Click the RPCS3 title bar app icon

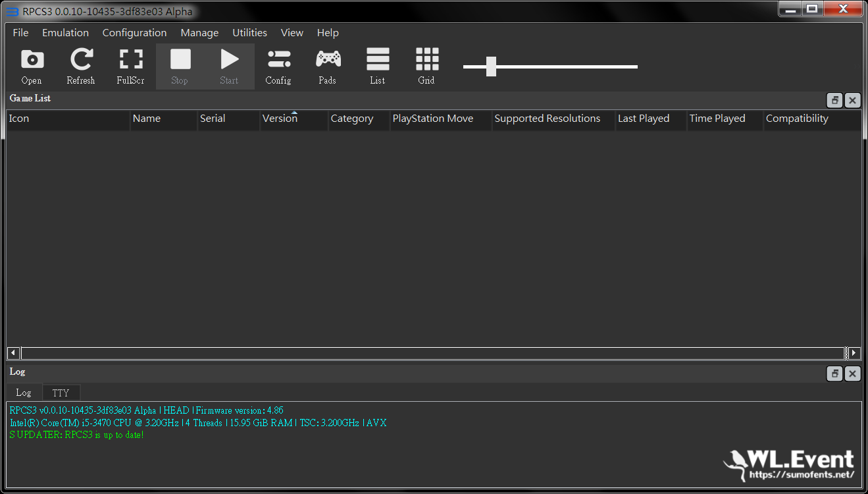tap(12, 12)
